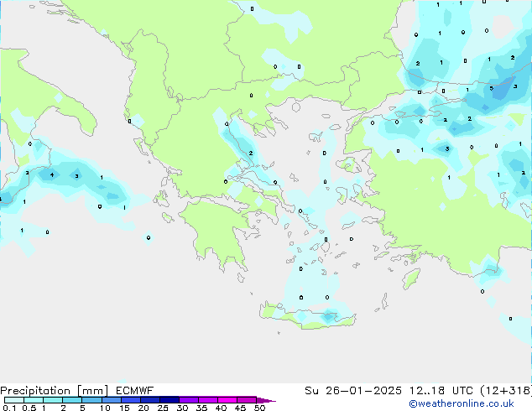Click the island of Rhodes
532x411 pixels.
tap(409, 278)
